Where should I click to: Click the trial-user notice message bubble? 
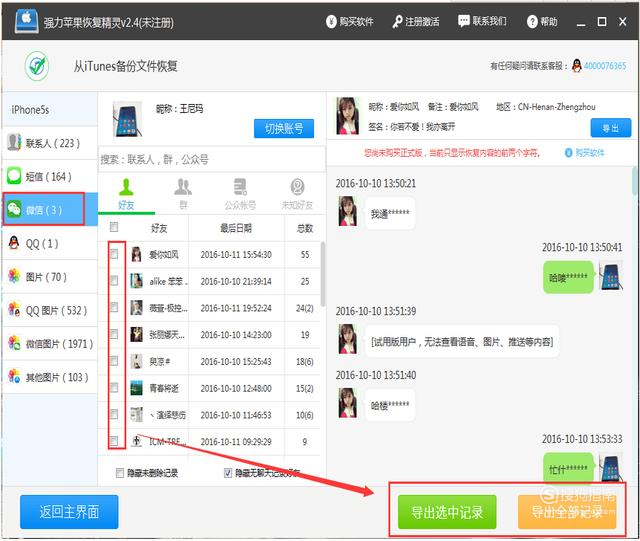(x=462, y=341)
